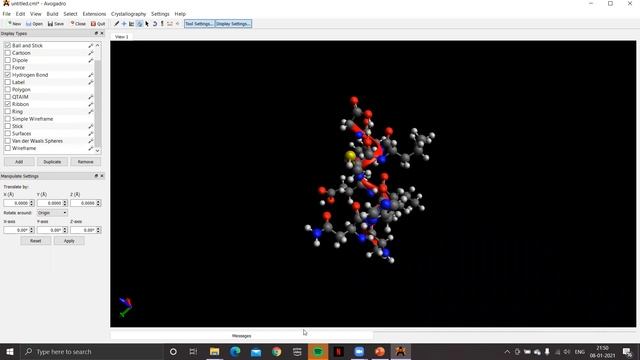Click the Open file toolbar icon
Screen dimensions: 640x360
[x=35, y=24]
